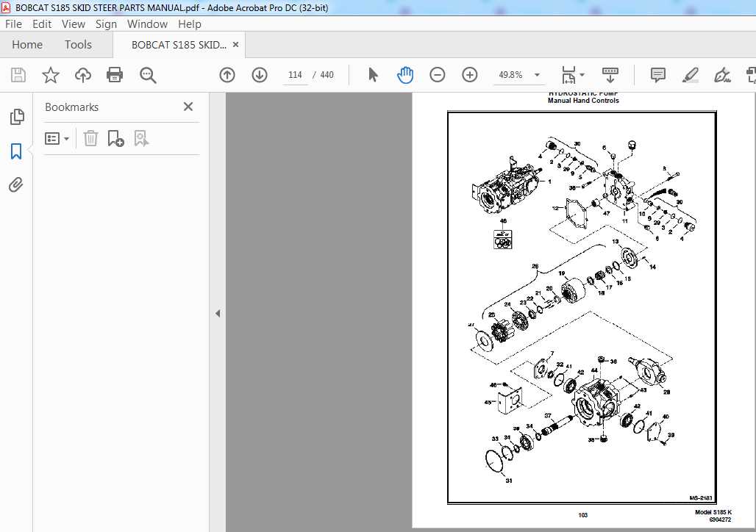Print the document with printer icon
Screen dimensions: 756x532
pos(115,75)
